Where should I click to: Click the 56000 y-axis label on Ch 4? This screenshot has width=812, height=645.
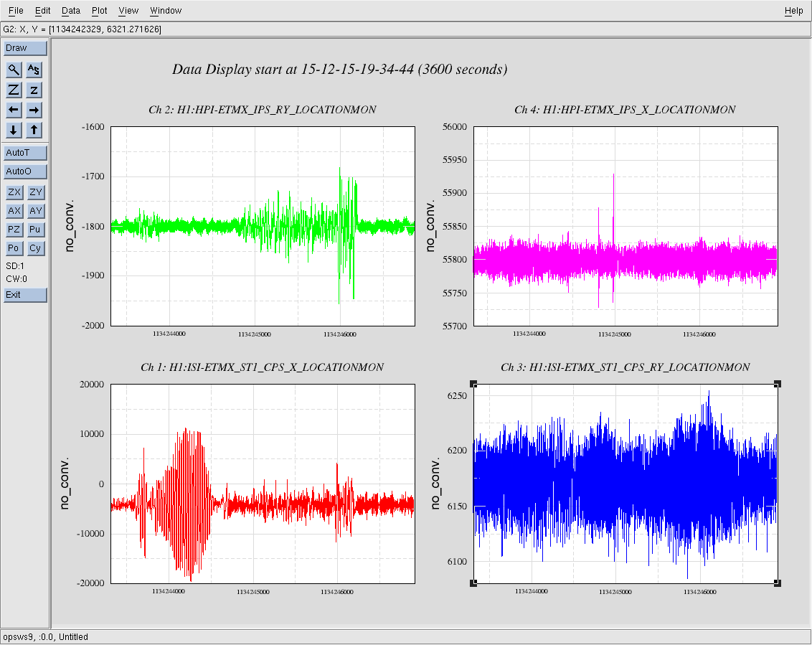455,127
